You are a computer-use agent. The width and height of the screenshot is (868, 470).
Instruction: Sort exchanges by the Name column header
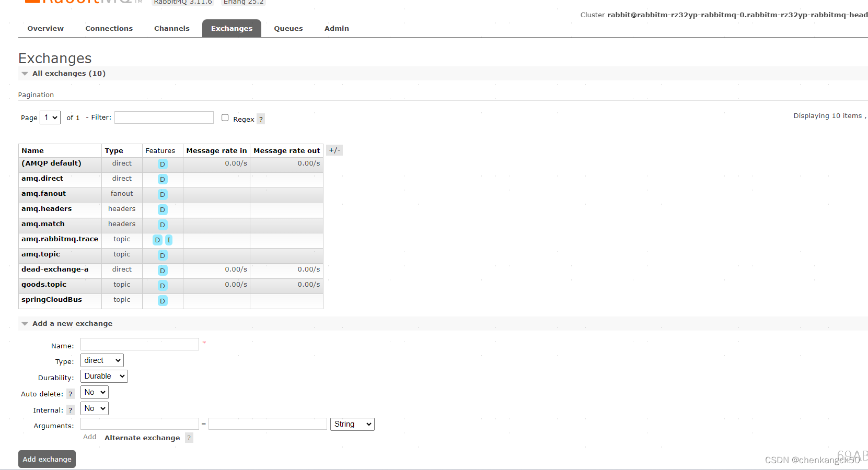32,150
